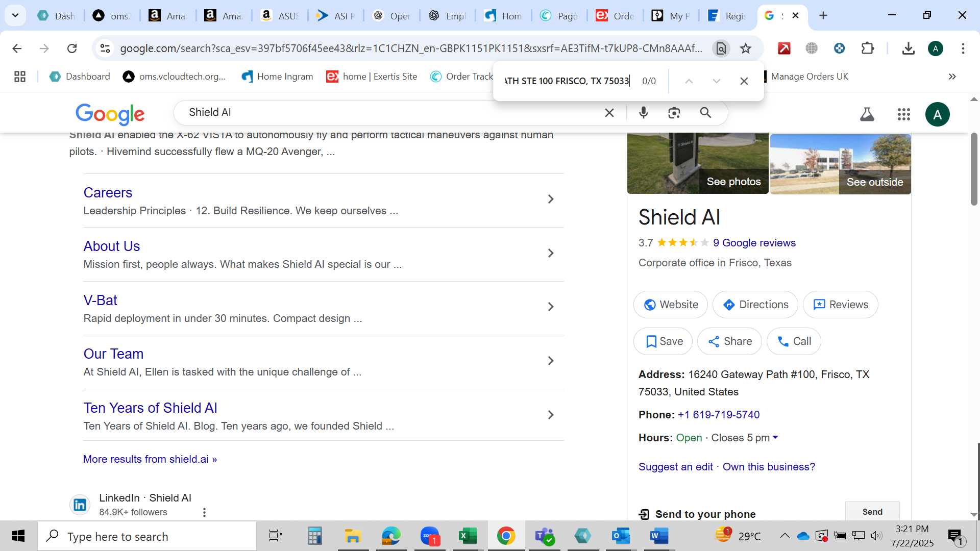
Task: Open the tab search dropdown
Action: coord(15,15)
